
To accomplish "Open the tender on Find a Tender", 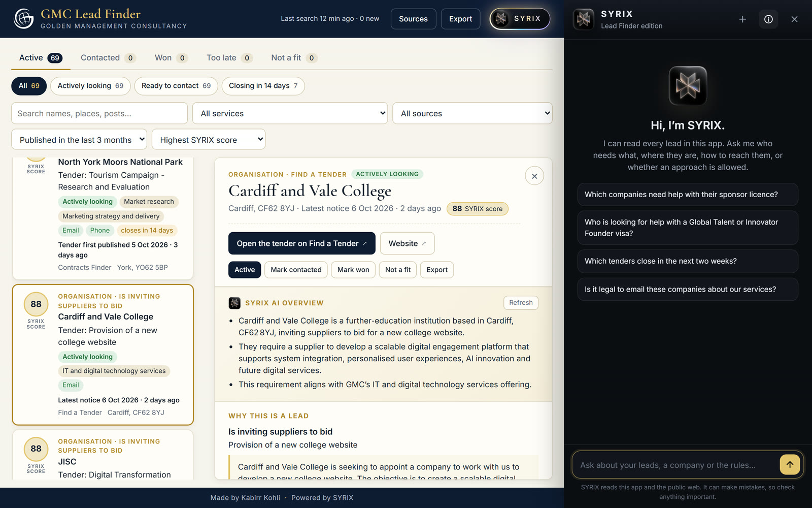I will point(302,243).
